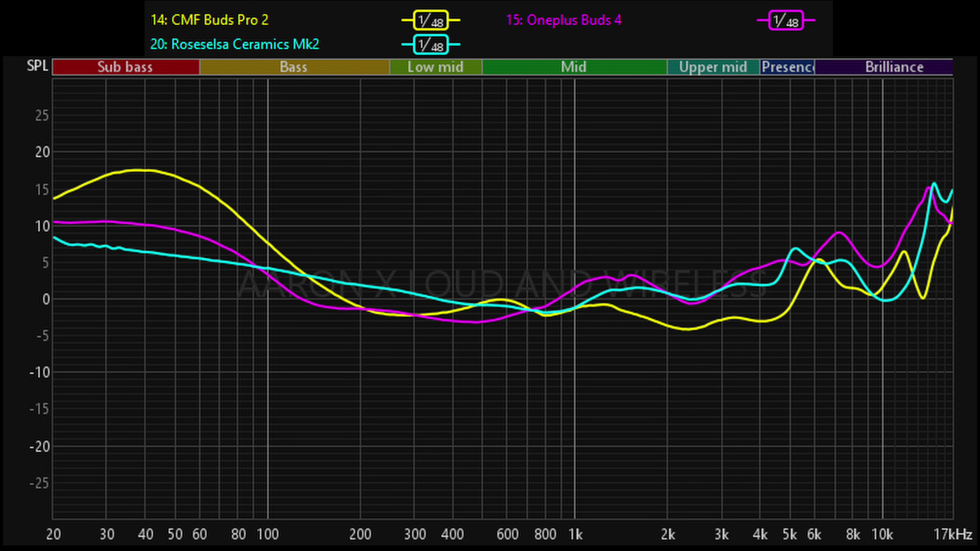The height and width of the screenshot is (551, 980).
Task: Click the 5k frequency axis label
Action: click(790, 534)
